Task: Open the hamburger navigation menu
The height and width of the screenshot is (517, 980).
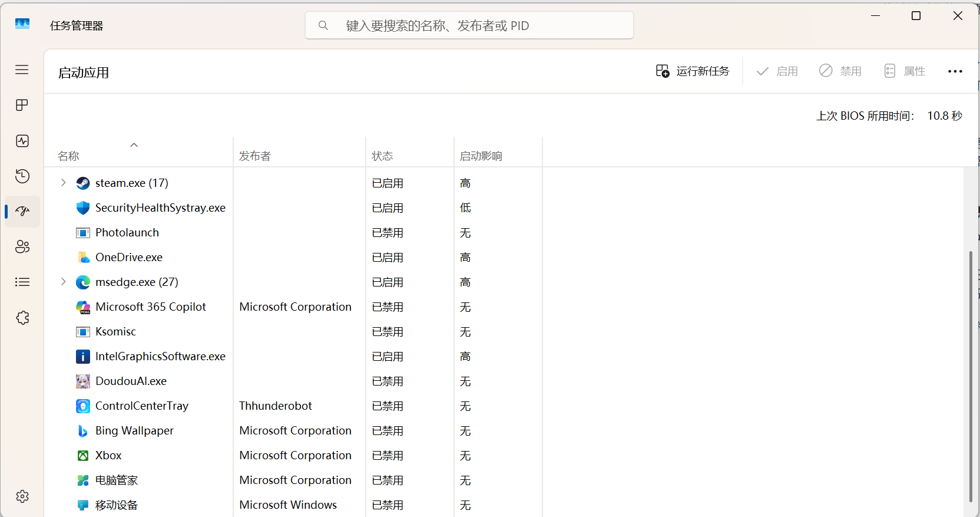Action: point(22,70)
